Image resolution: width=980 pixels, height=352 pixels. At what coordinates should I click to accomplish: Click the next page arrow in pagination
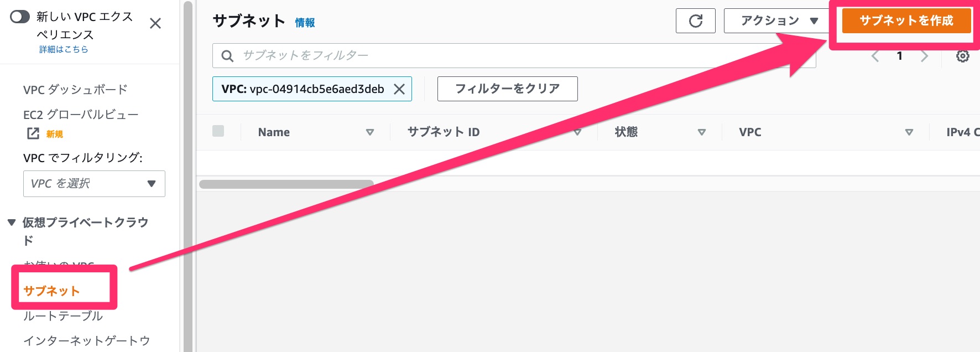(925, 56)
